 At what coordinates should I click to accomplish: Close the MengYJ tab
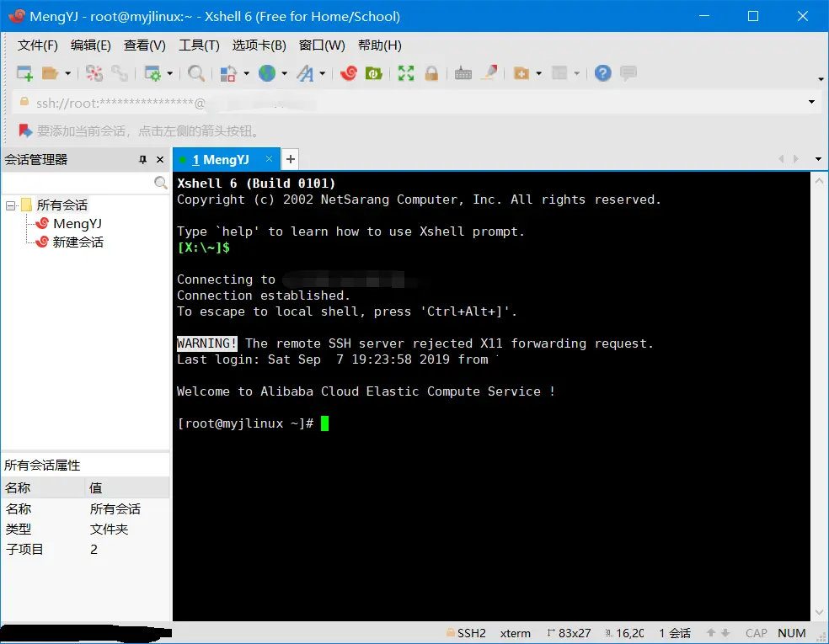click(x=269, y=159)
